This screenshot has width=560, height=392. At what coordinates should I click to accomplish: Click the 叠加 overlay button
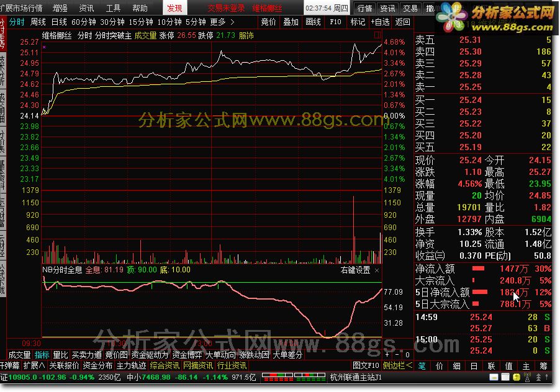point(291,22)
